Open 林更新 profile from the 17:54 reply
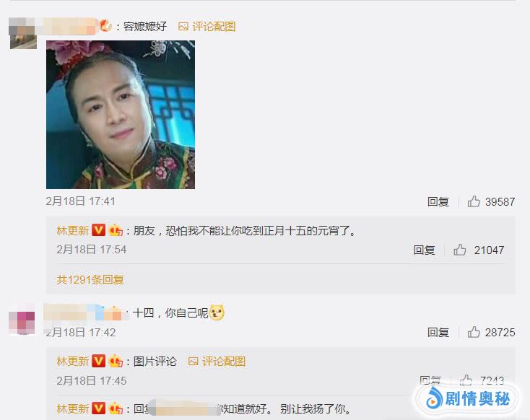530x420 pixels. point(73,230)
